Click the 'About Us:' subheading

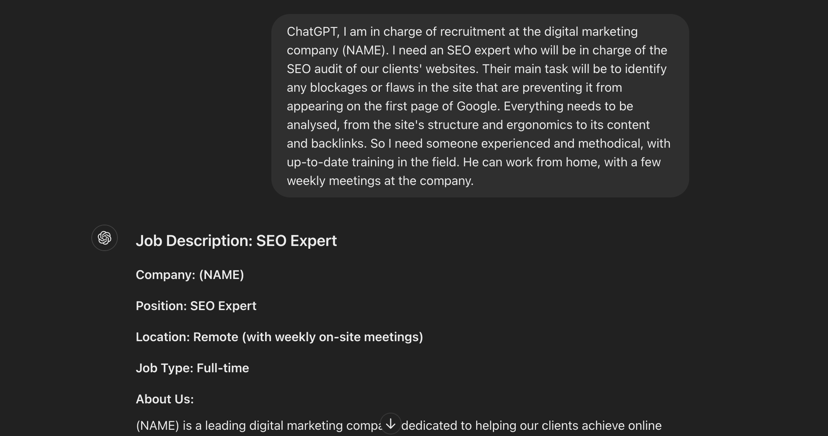tap(165, 400)
